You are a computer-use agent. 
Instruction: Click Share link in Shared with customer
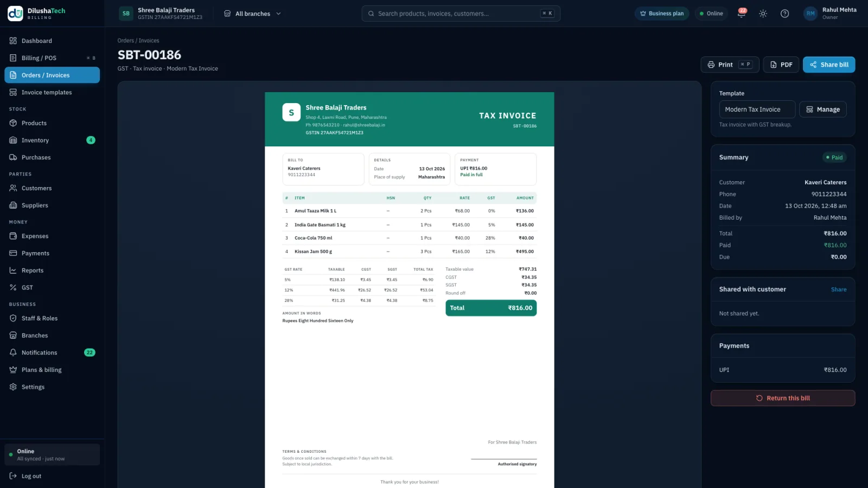[x=839, y=290]
